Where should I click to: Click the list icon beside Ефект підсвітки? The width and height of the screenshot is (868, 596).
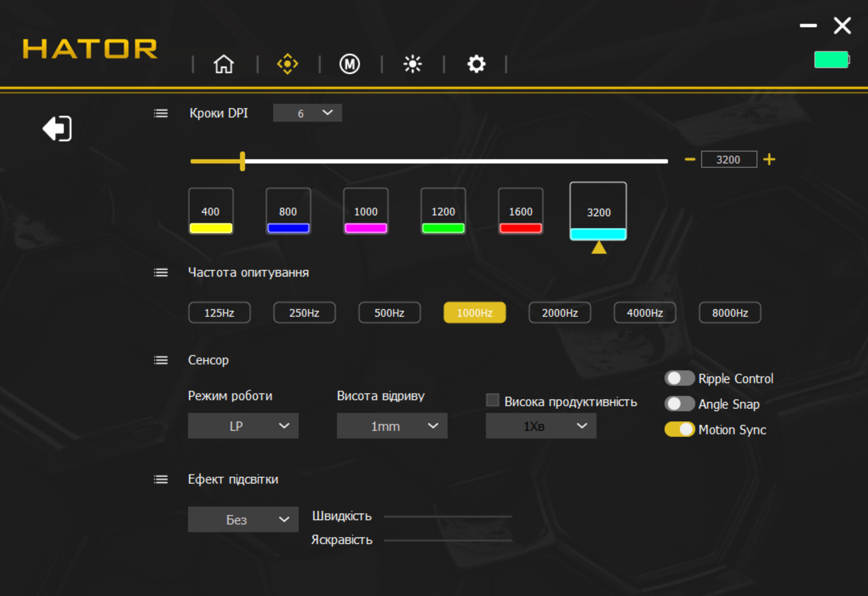161,480
